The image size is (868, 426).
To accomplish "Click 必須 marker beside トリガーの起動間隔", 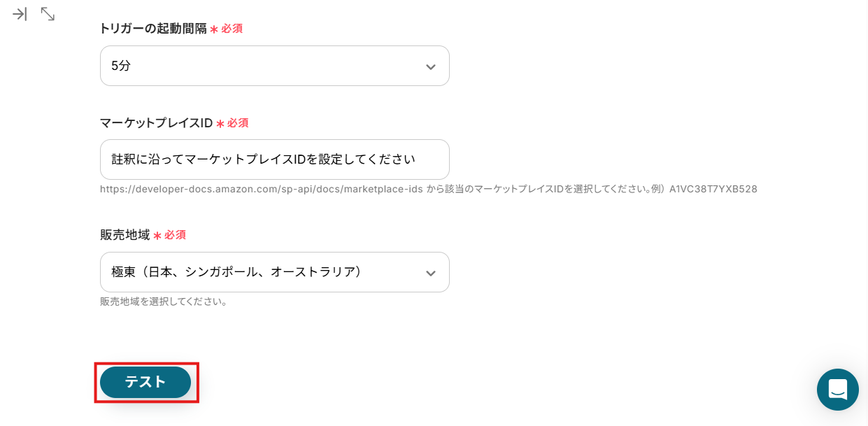I will (232, 29).
